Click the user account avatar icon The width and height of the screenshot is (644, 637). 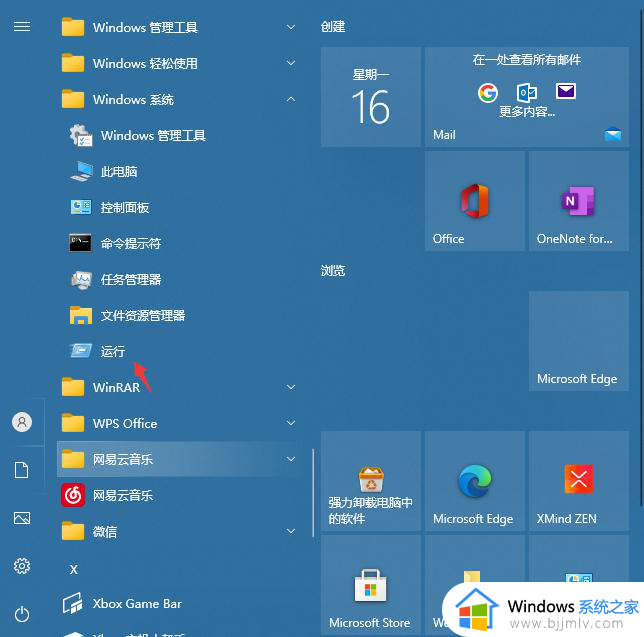[x=21, y=422]
